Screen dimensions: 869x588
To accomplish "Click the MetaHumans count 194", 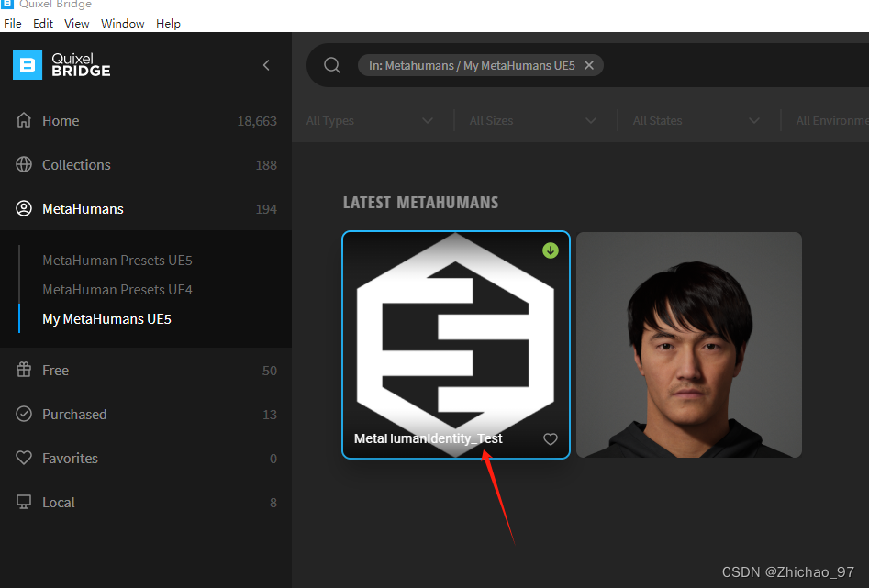I will pyautogui.click(x=266, y=209).
